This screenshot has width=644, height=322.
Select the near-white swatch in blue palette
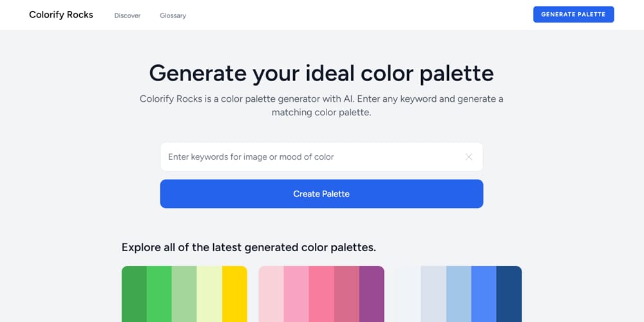coord(408,294)
